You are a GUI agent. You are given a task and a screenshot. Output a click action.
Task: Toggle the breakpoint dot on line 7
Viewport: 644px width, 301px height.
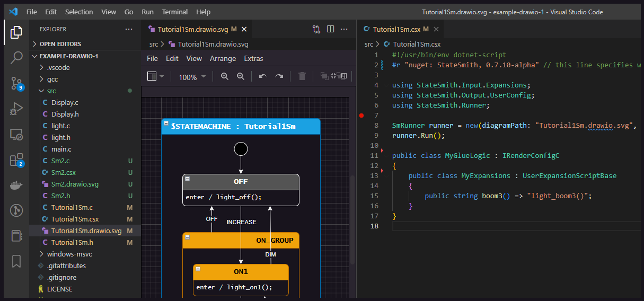click(361, 115)
